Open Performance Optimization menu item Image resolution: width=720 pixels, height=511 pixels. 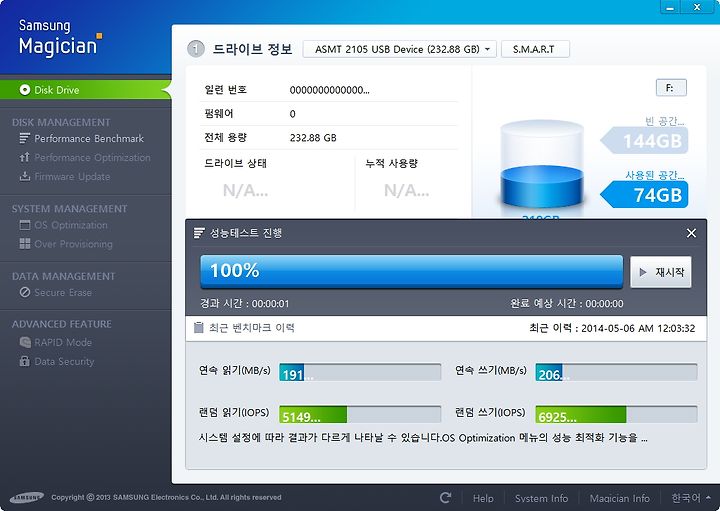(x=92, y=157)
